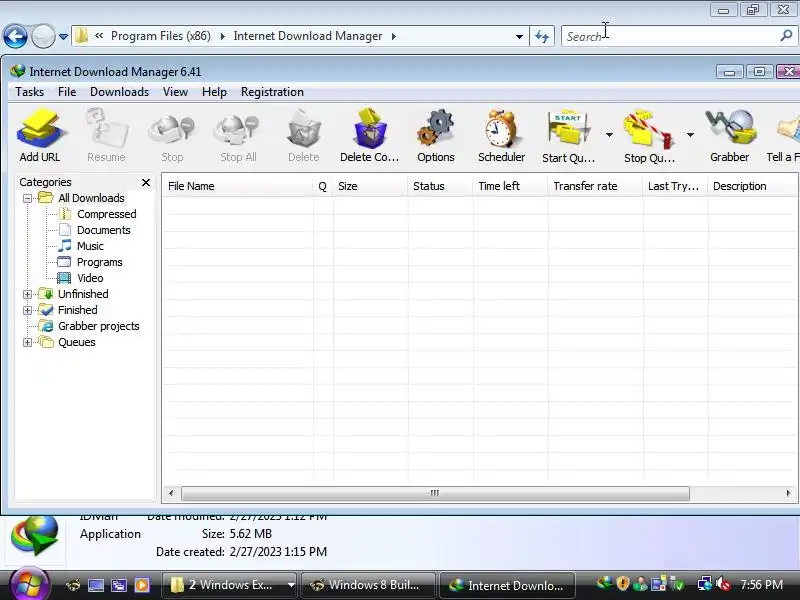
Task: Open the Downloads menu
Action: (119, 92)
